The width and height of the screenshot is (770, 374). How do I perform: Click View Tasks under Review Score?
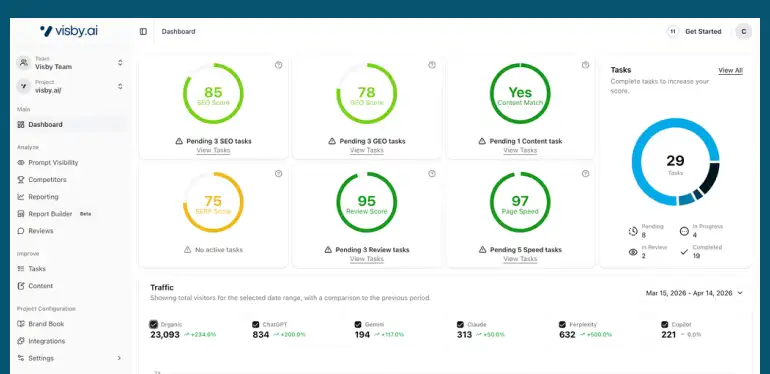point(367,259)
